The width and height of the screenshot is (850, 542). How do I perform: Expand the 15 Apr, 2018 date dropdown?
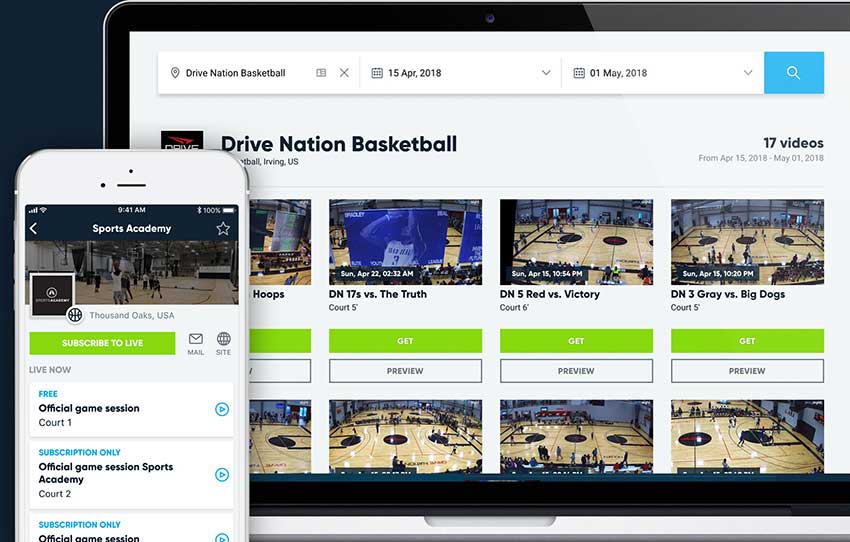pyautogui.click(x=546, y=73)
